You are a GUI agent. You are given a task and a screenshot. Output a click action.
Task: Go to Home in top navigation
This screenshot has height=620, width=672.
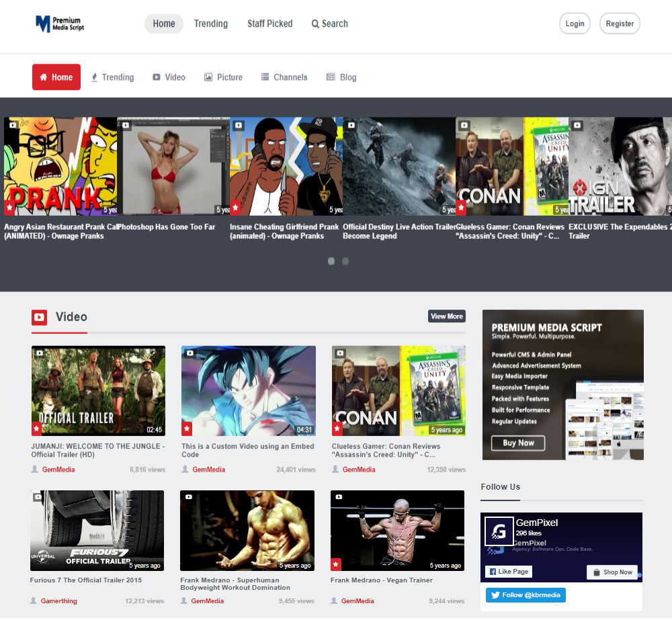(164, 24)
